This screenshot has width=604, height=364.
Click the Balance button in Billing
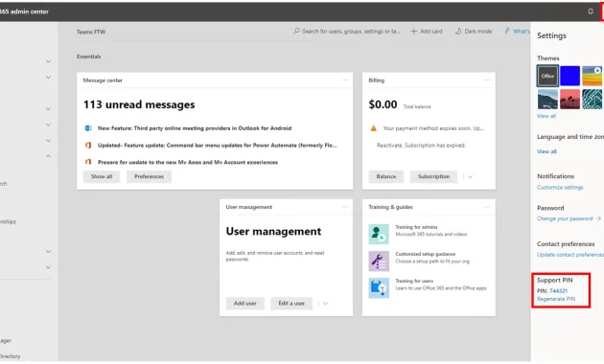[386, 176]
